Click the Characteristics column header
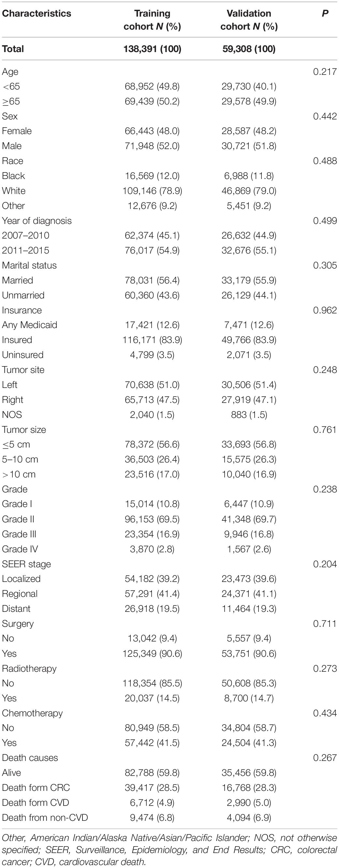The width and height of the screenshot is (339, 868). click(x=37, y=13)
